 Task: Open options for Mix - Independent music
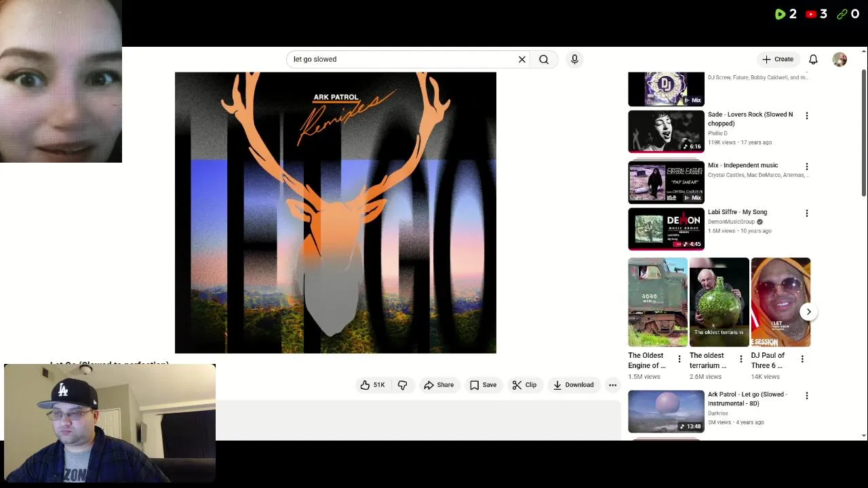point(806,167)
